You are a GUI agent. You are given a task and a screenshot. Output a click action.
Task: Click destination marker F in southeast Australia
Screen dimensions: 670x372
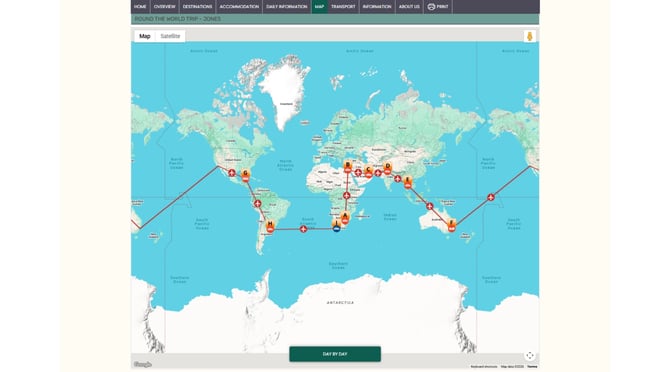(452, 225)
